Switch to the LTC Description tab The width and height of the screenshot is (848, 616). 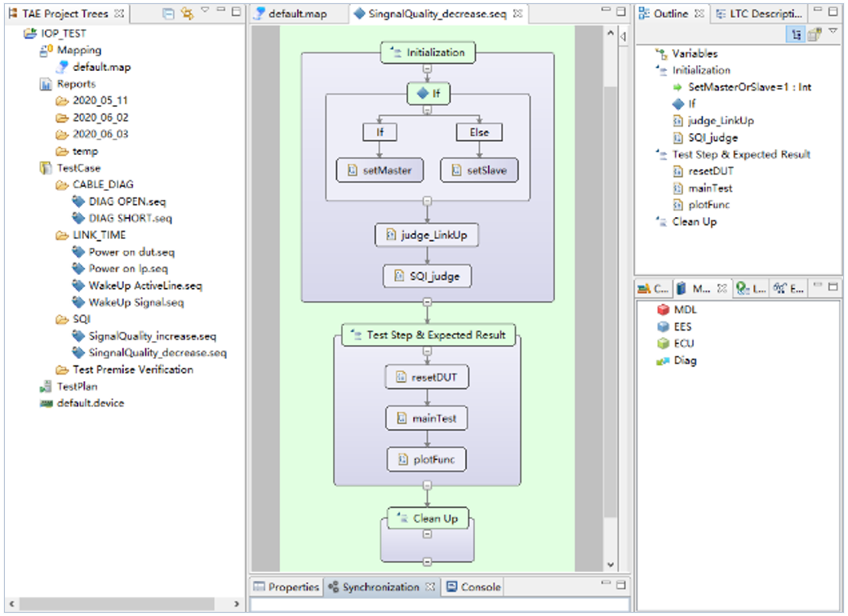[x=758, y=14]
